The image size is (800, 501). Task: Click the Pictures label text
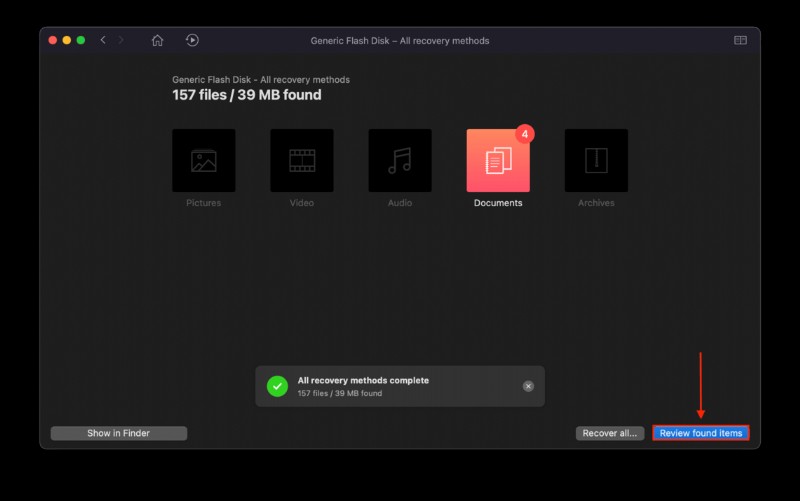[204, 203]
